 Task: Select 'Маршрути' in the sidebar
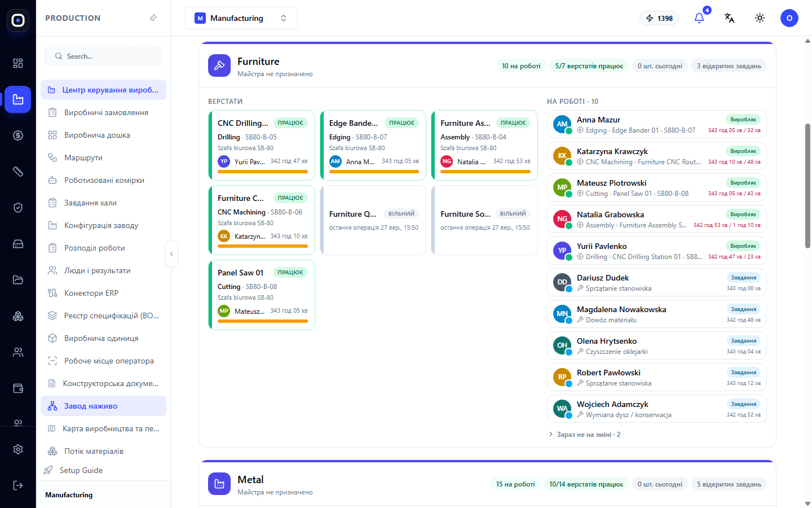(x=103, y=157)
